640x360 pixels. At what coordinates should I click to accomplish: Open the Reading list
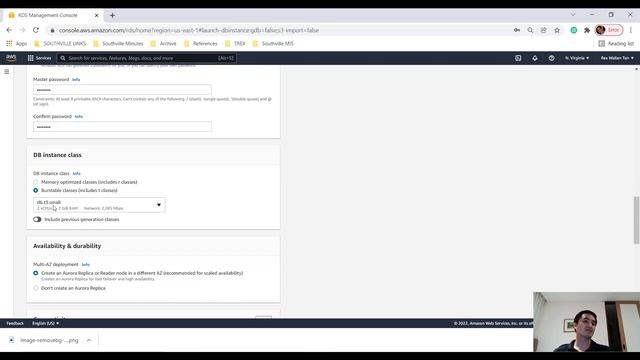616,43
